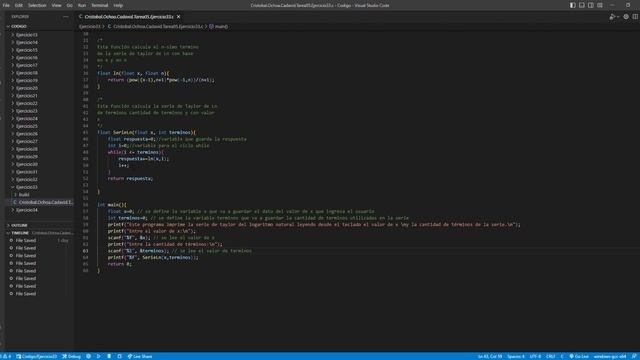This screenshot has width=640, height=360.
Task: Expand the Ejercicio34 folder
Action: tap(40, 210)
